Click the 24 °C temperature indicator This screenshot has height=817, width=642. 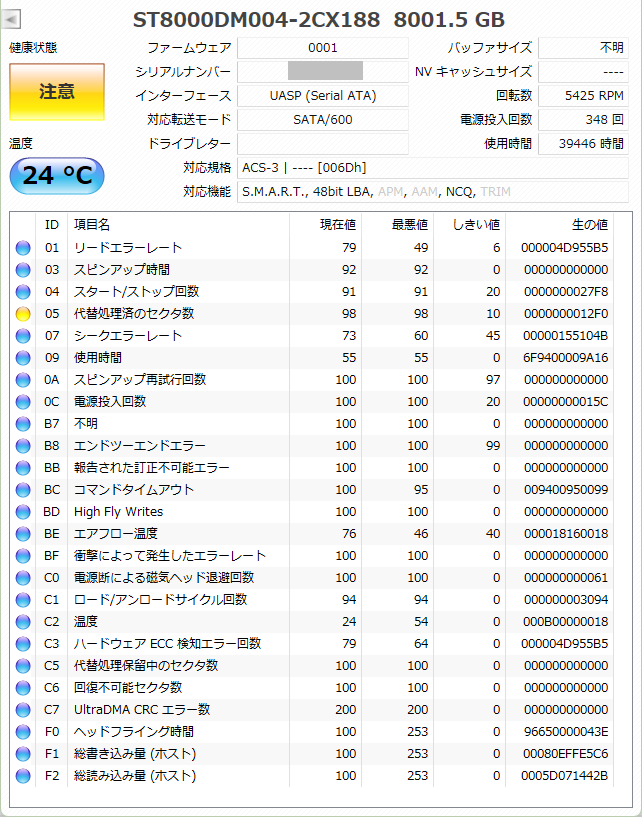[57, 176]
